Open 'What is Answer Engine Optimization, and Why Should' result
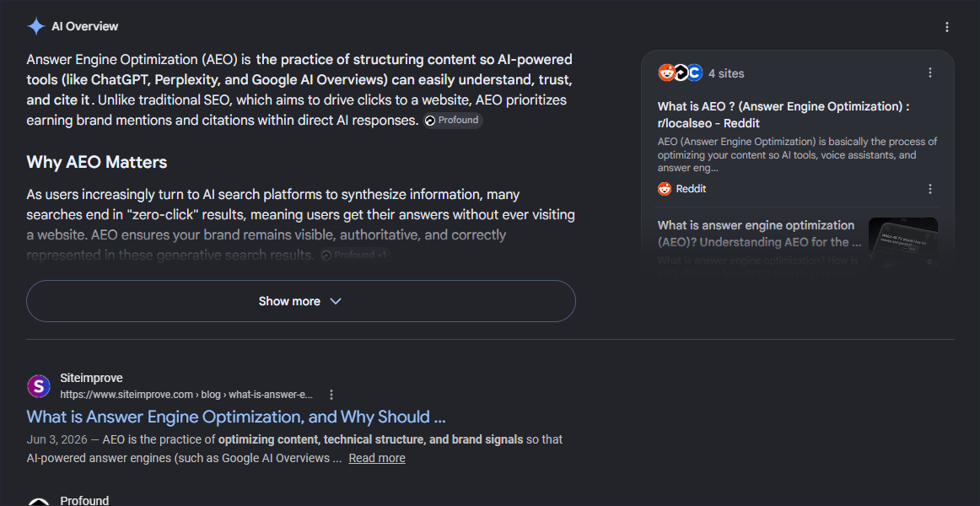 point(236,417)
